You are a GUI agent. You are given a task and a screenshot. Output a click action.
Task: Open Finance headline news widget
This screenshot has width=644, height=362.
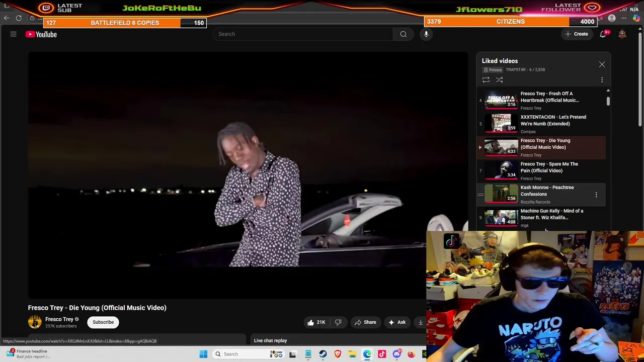click(28, 354)
